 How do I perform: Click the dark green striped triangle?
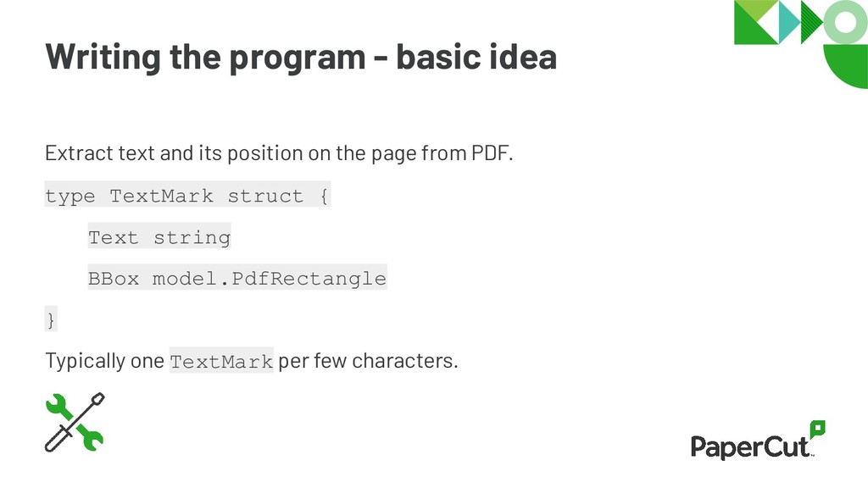click(811, 22)
